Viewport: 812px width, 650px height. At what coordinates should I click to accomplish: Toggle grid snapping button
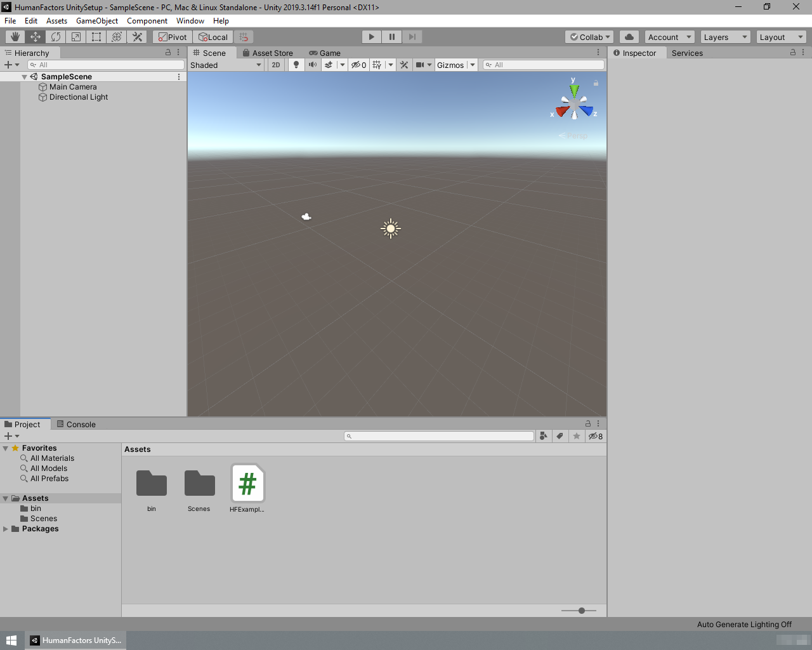(244, 37)
